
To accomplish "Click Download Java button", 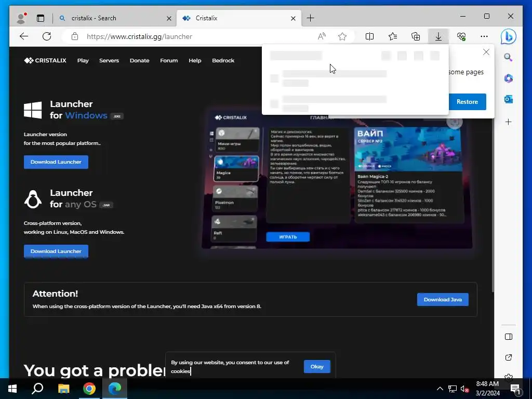I will pyautogui.click(x=443, y=299).
